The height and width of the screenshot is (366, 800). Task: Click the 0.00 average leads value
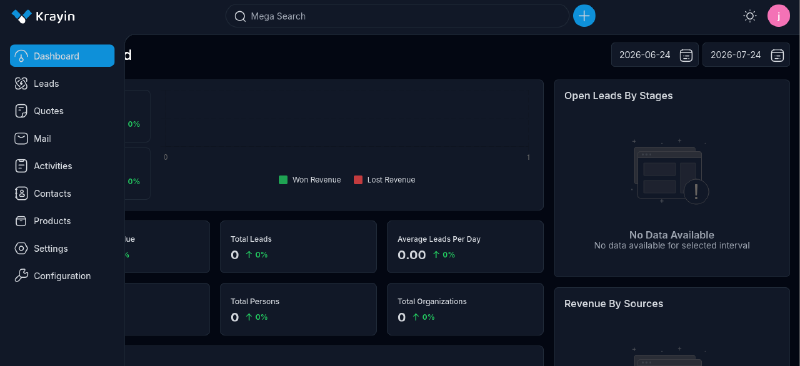pos(412,255)
